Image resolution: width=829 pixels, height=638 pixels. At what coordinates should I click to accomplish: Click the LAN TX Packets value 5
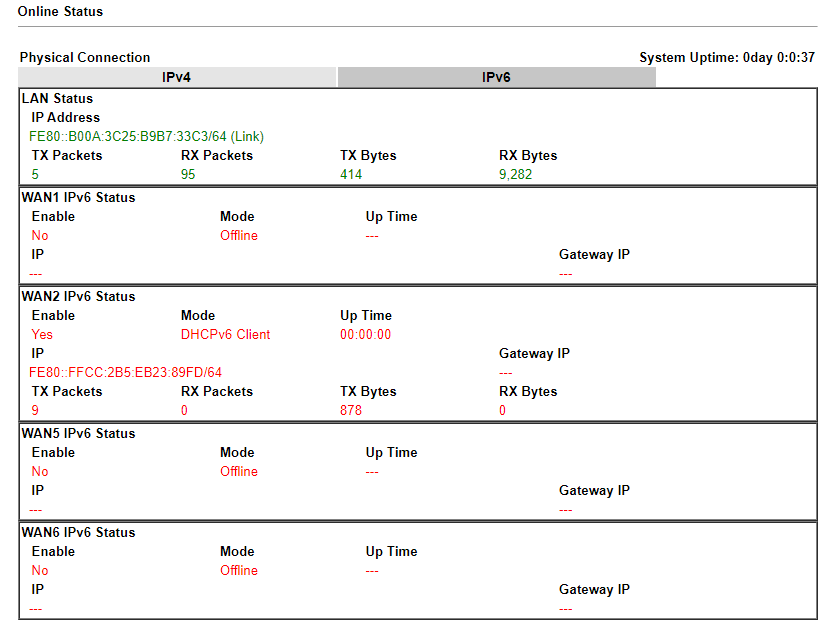(x=34, y=174)
